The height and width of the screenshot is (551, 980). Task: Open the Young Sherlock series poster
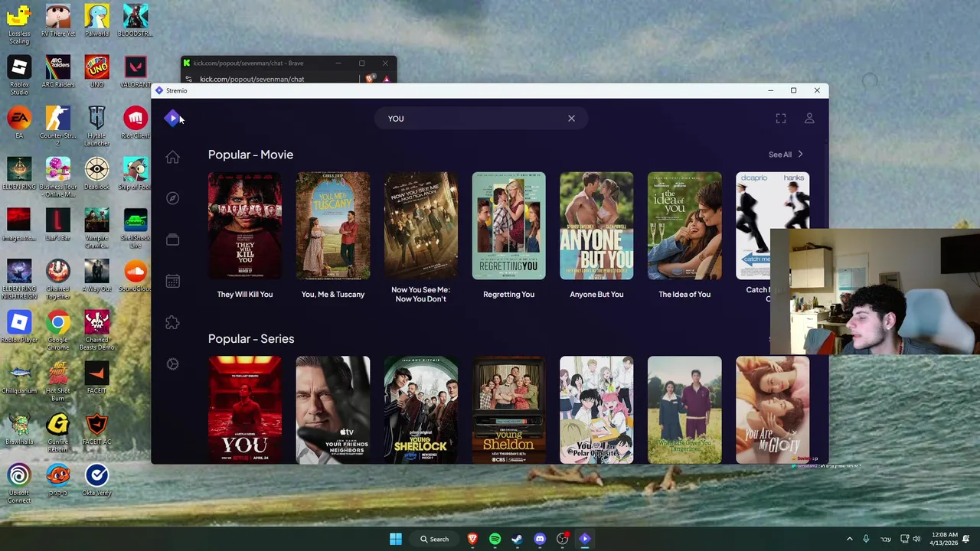420,410
